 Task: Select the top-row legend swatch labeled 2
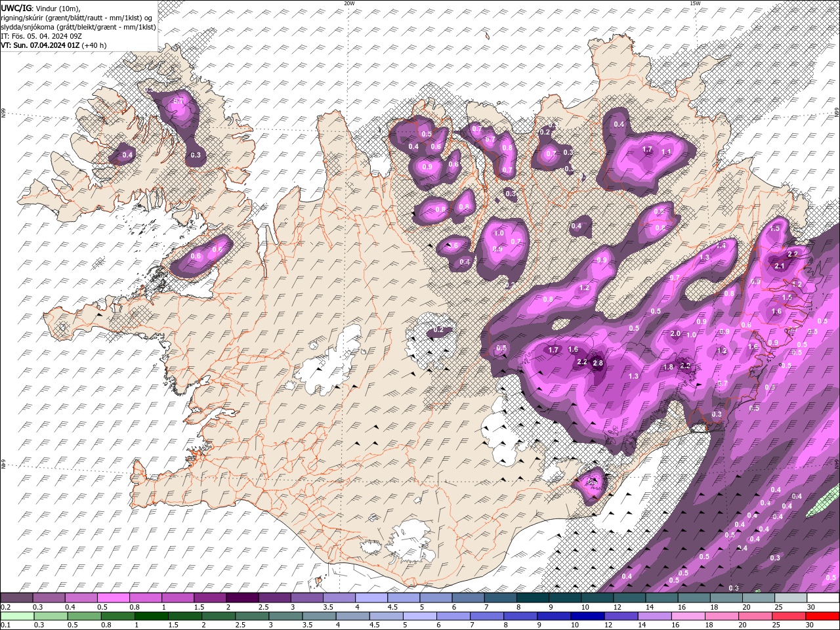point(241,598)
